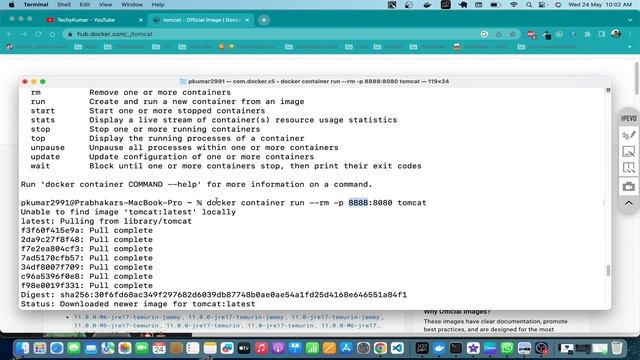Click the share page icon in address bar
The height and width of the screenshot is (360, 640).
coord(498,34)
